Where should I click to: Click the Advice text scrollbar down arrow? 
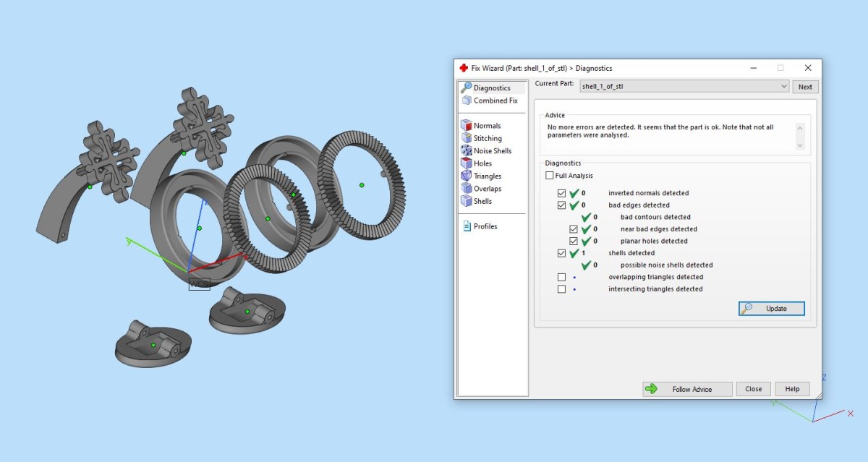coord(799,145)
